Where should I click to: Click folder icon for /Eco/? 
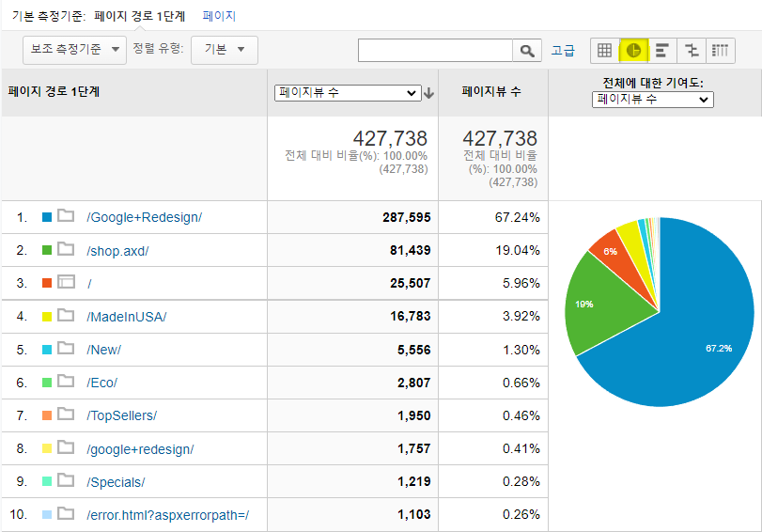pos(66,382)
